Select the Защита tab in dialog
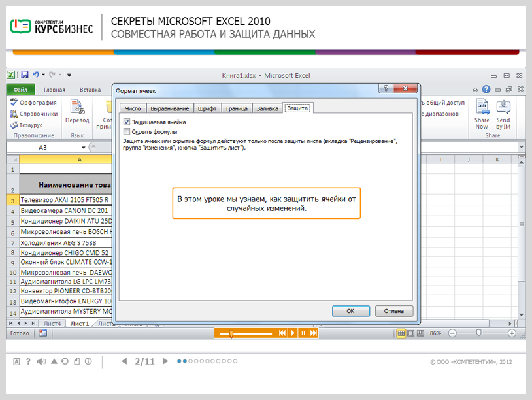532x400 pixels. [x=297, y=108]
